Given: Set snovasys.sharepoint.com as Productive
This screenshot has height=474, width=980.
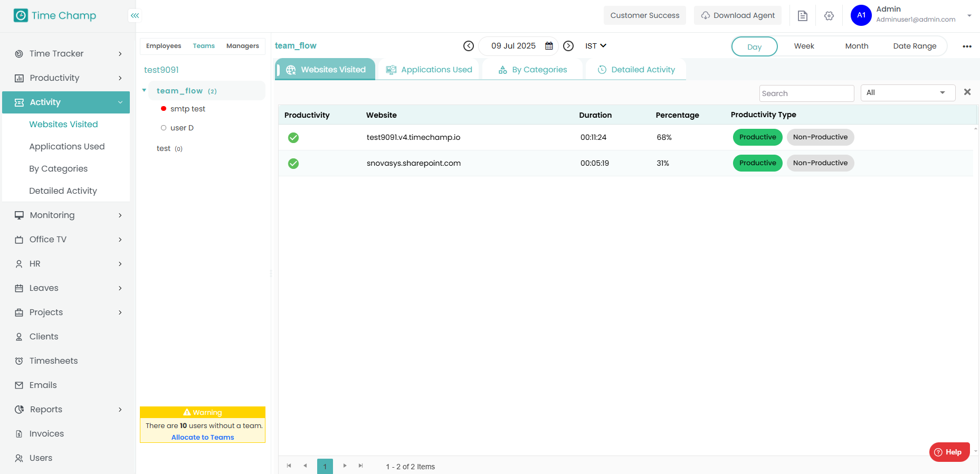Looking at the screenshot, I should pyautogui.click(x=757, y=163).
